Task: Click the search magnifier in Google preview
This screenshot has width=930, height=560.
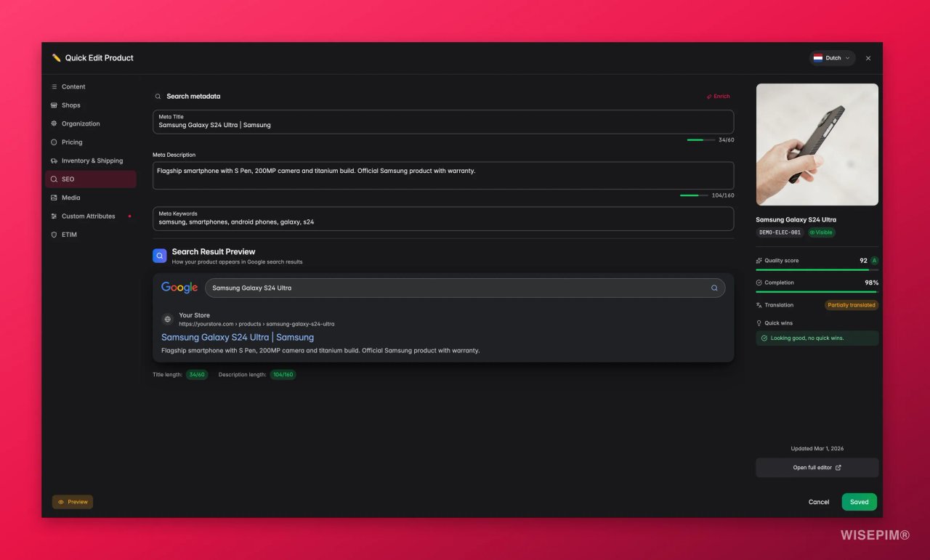Action: coord(714,288)
